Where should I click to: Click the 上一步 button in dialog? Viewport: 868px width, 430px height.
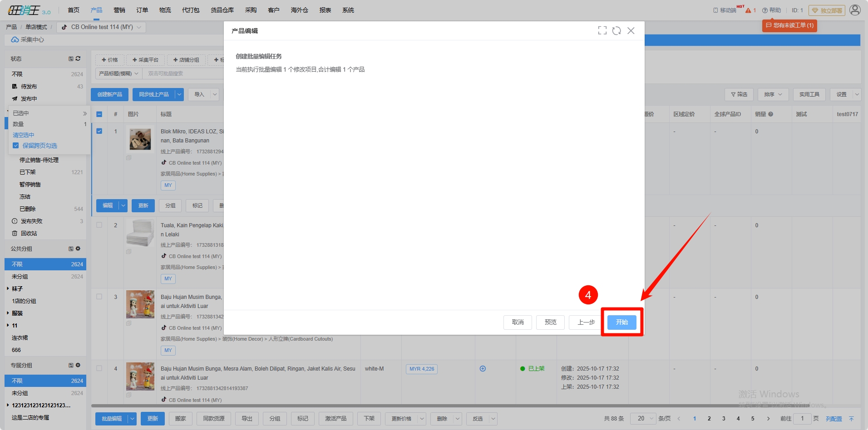coord(586,322)
